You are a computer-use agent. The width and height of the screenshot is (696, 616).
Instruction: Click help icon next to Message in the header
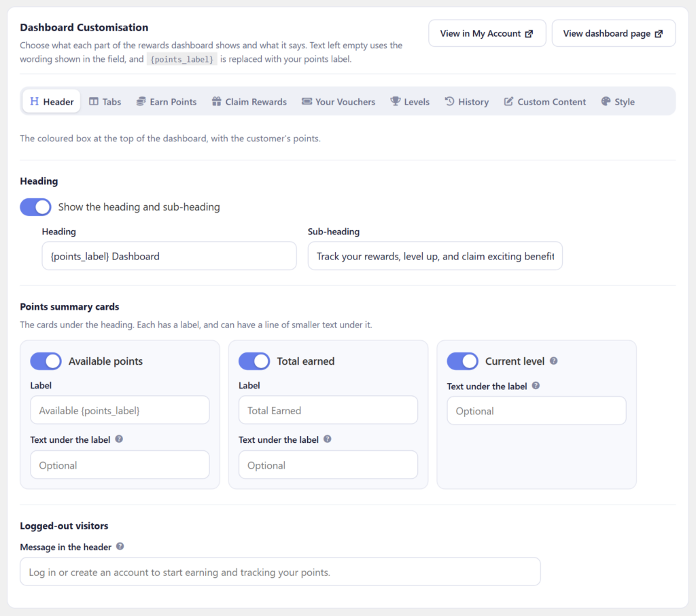[120, 546]
